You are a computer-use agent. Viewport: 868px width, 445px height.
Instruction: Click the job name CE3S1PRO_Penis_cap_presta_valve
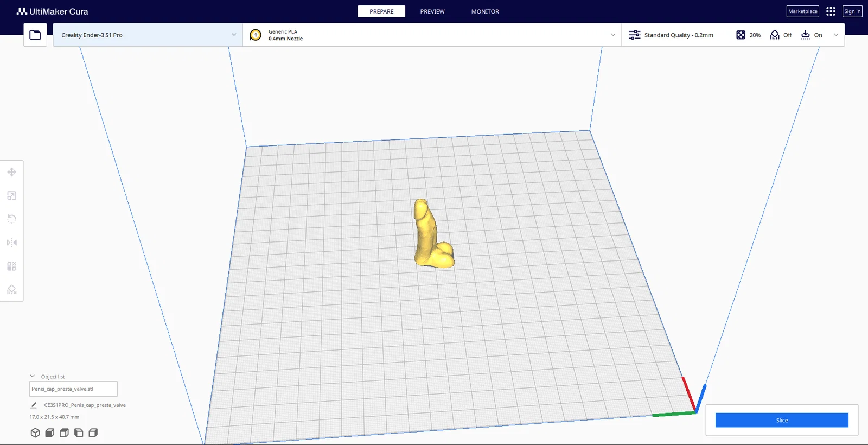coord(85,405)
